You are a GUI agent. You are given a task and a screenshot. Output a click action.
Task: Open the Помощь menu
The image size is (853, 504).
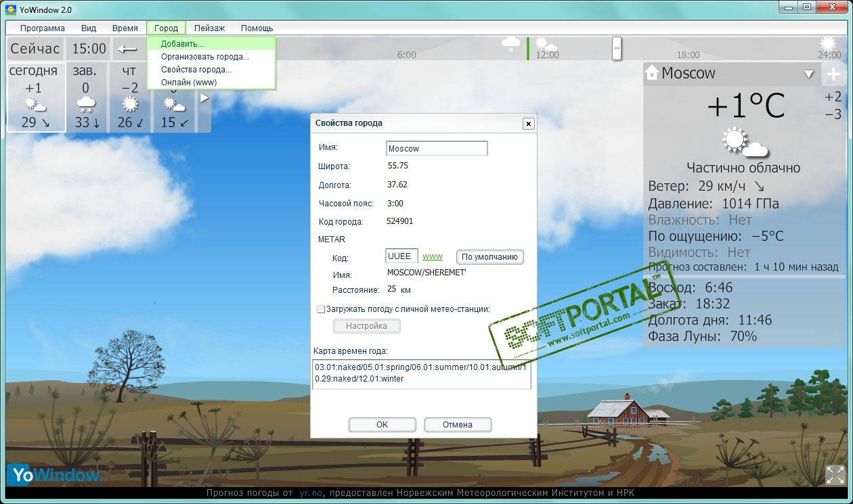(257, 28)
